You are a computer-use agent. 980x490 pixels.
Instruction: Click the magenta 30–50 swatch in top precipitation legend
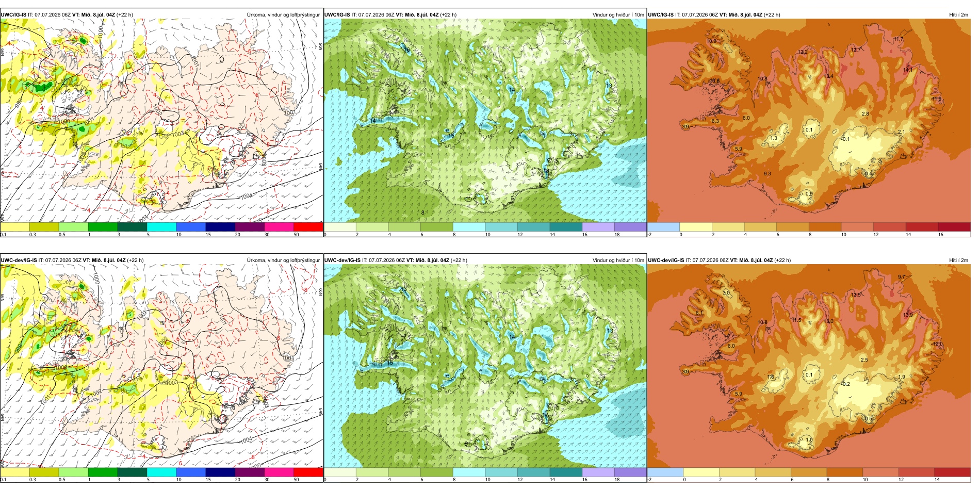(279, 227)
